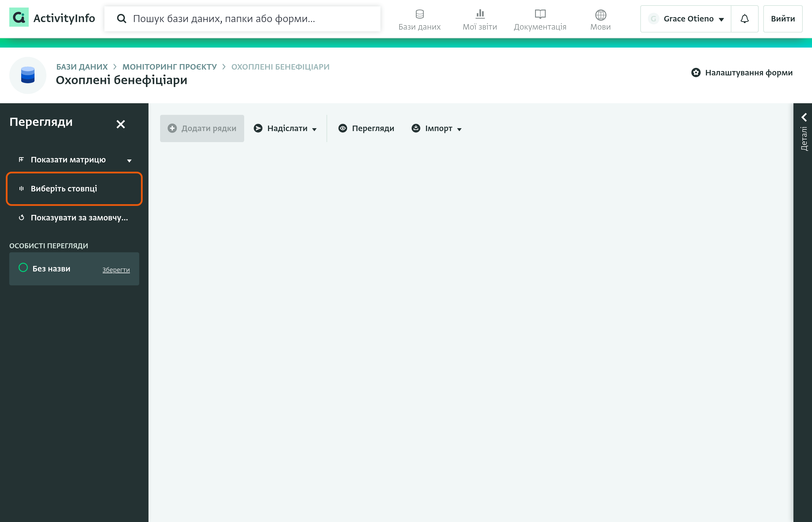
Task: Open the Надіслати dropdown
Action: [x=285, y=128]
